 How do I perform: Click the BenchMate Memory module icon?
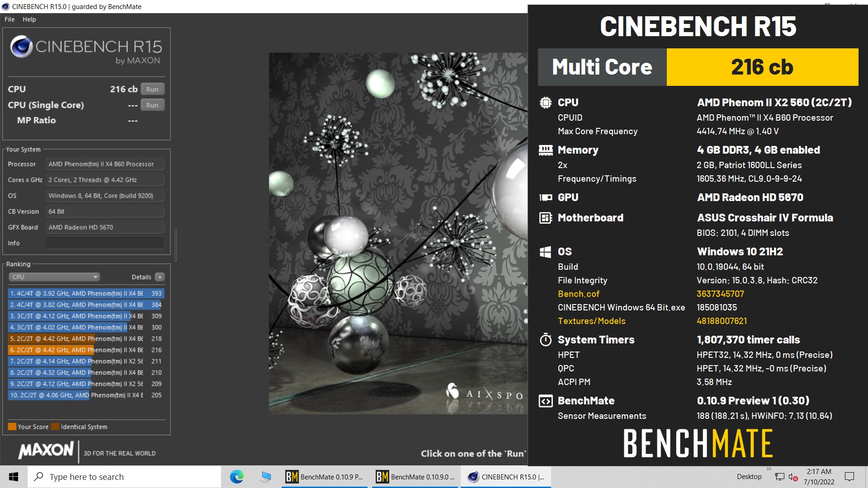[x=546, y=150]
